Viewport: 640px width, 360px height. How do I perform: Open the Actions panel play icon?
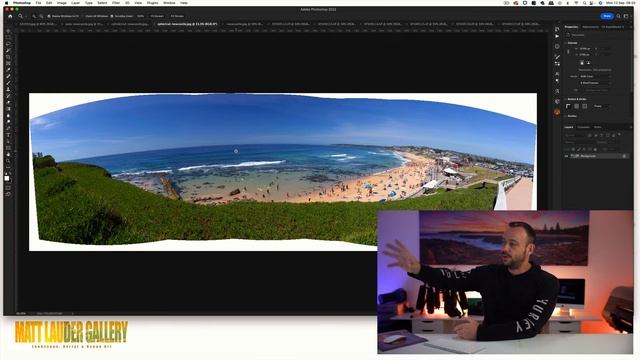pyautogui.click(x=558, y=36)
